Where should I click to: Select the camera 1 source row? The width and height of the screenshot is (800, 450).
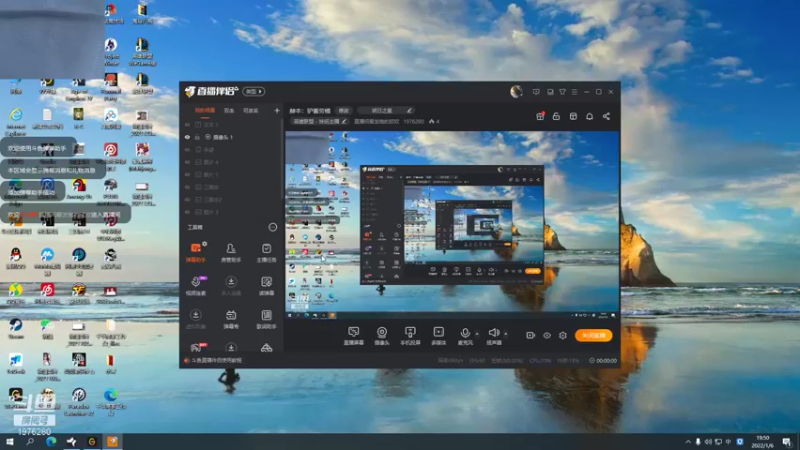tap(232, 137)
